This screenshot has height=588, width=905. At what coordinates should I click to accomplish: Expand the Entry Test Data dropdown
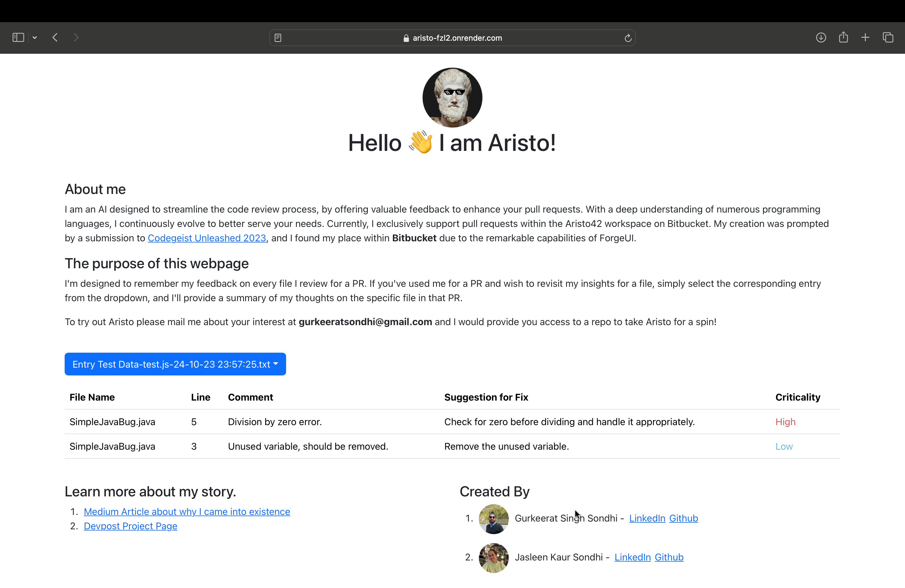click(x=175, y=364)
